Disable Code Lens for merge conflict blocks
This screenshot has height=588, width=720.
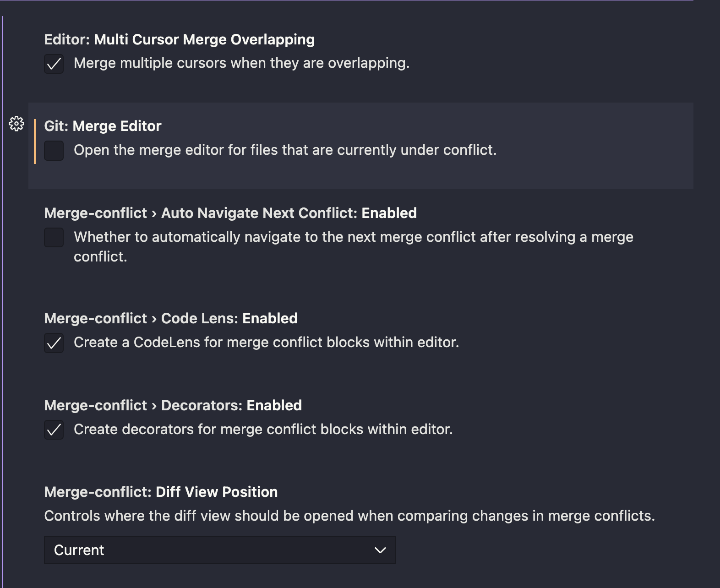(x=54, y=343)
